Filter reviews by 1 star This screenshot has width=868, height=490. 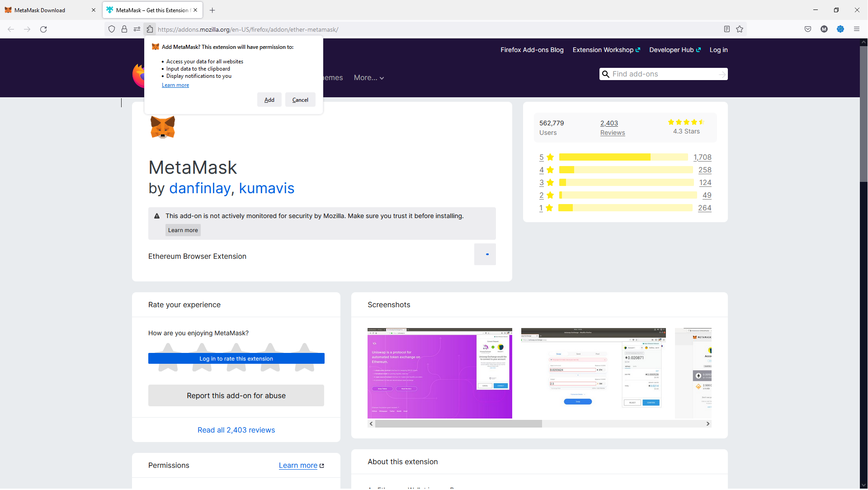click(x=546, y=208)
